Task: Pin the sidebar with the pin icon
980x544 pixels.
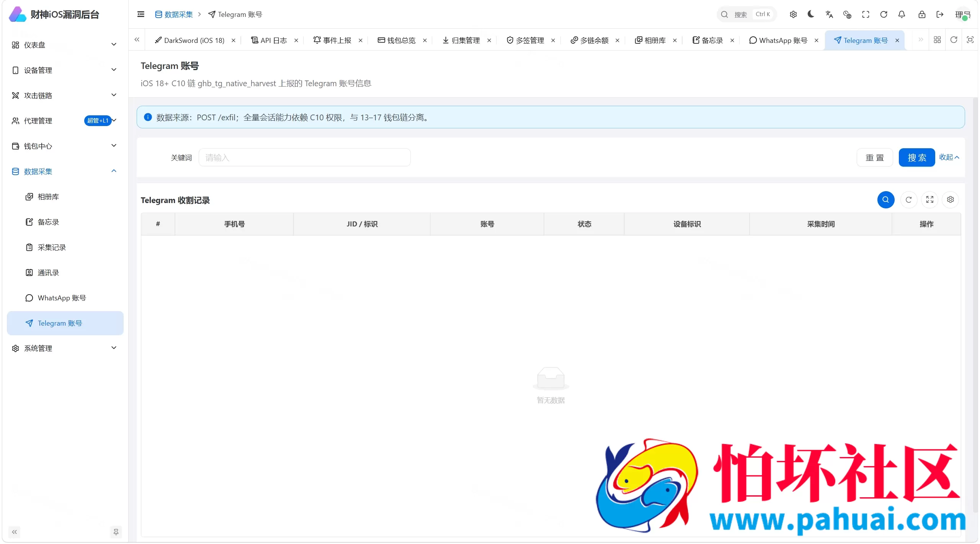Action: click(116, 532)
